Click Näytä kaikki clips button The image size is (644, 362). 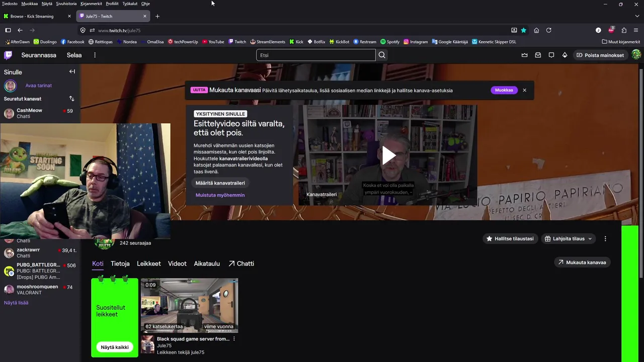click(115, 347)
